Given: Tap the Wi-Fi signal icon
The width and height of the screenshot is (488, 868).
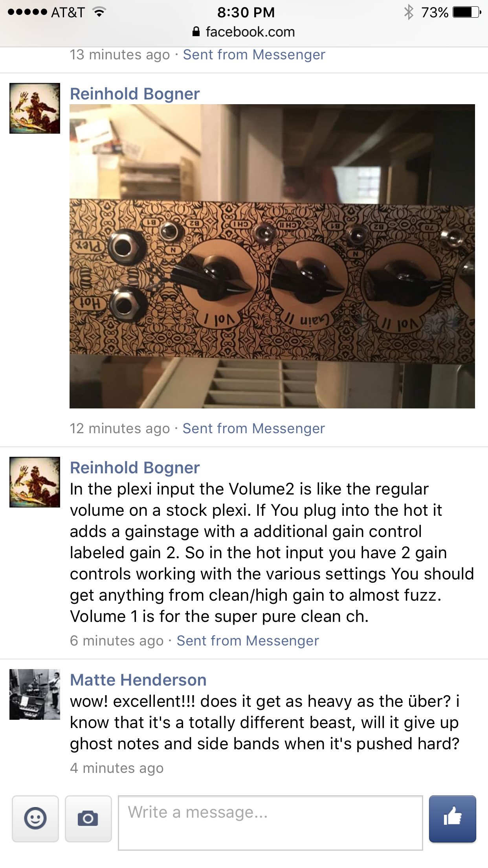Looking at the screenshot, I should point(99,12).
